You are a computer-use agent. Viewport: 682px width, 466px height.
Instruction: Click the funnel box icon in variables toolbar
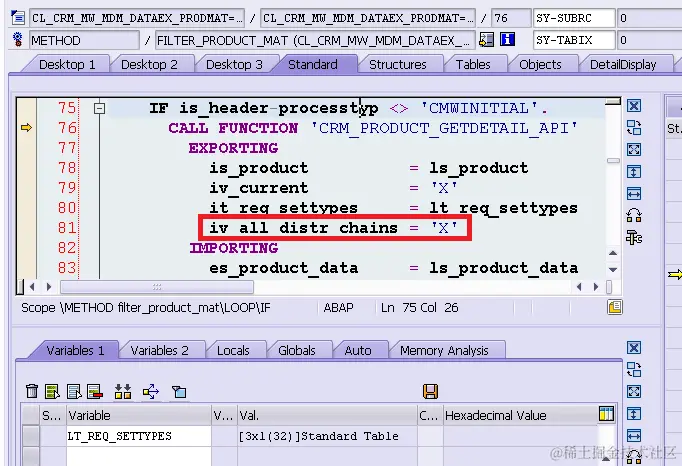click(179, 392)
